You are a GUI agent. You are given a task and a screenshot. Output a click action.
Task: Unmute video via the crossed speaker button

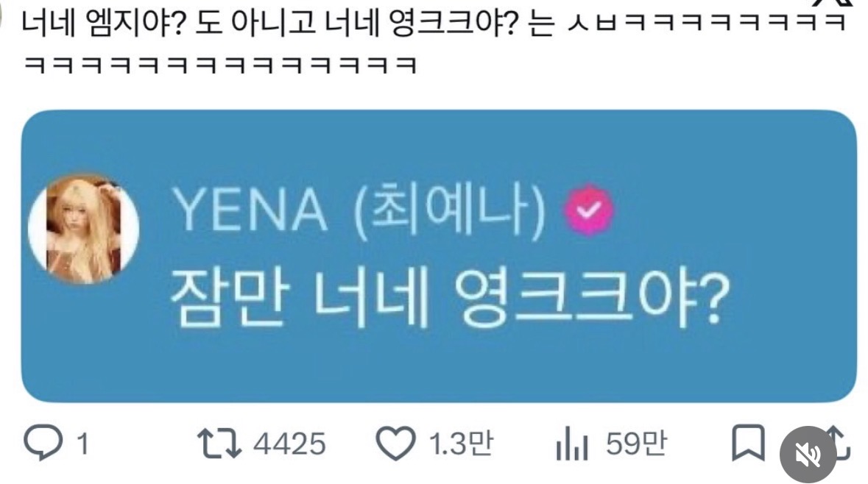point(808,454)
